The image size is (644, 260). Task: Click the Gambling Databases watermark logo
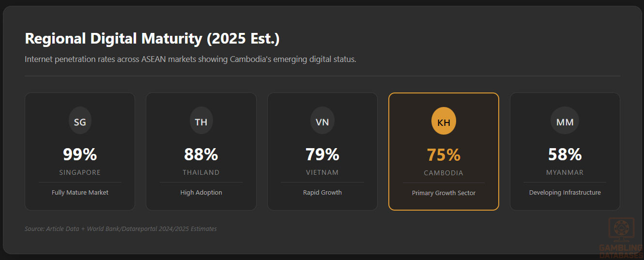(621, 238)
